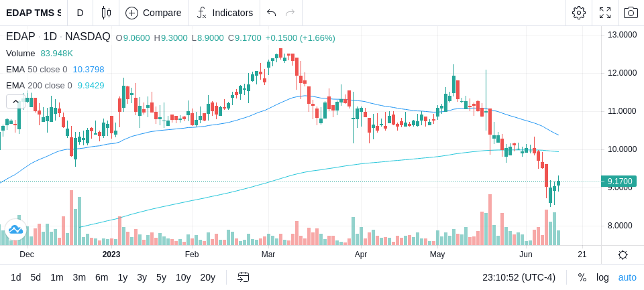Screen dimensions: 644x290
Task: Open the go-to-date calendar icon
Action: coord(243,278)
